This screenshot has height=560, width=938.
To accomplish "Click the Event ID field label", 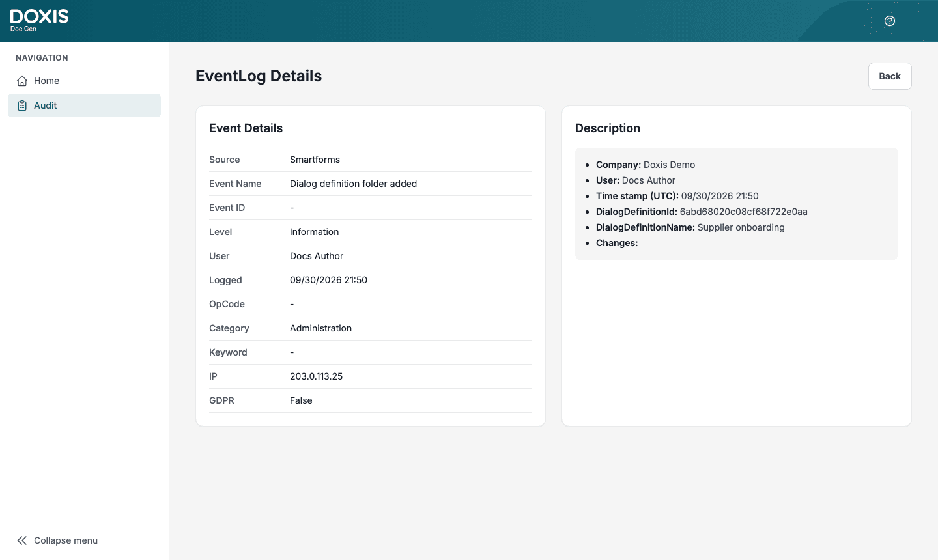I will pos(227,208).
